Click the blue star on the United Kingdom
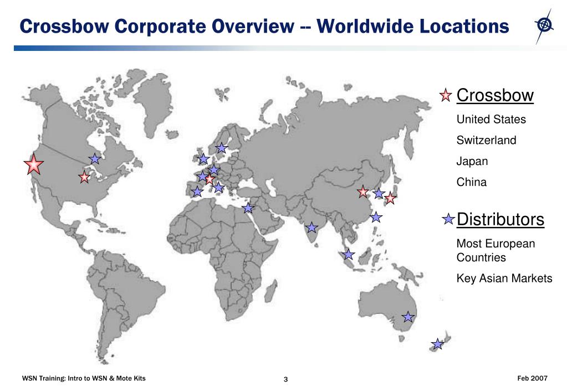567x392 pixels. pos(203,158)
